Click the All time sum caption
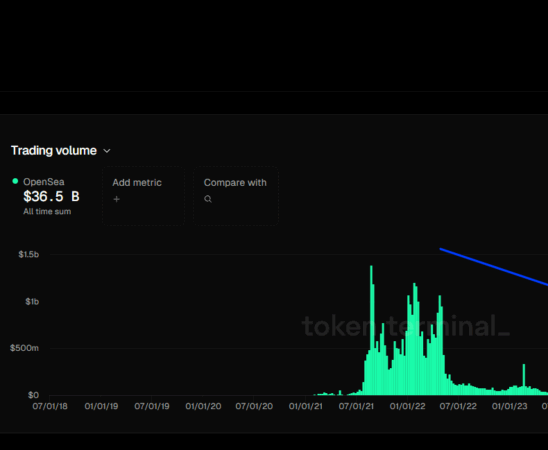 47,211
